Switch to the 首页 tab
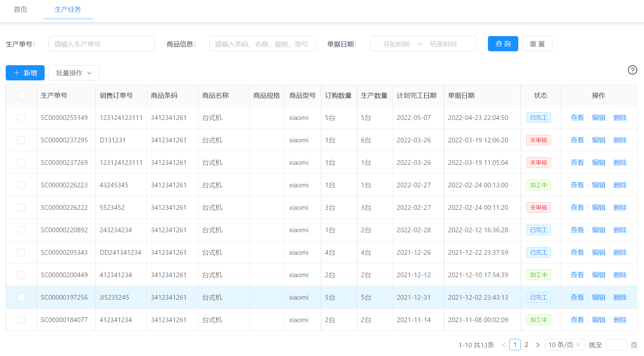644x356 pixels. tap(20, 9)
